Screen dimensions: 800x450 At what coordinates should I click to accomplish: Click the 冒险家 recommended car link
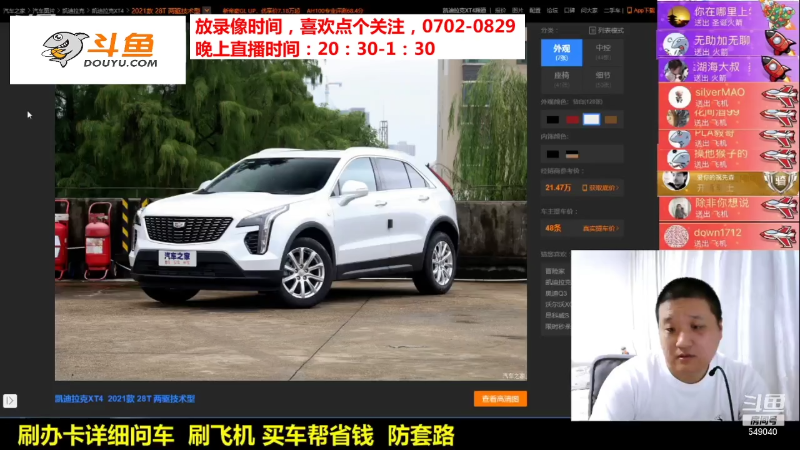(555, 271)
